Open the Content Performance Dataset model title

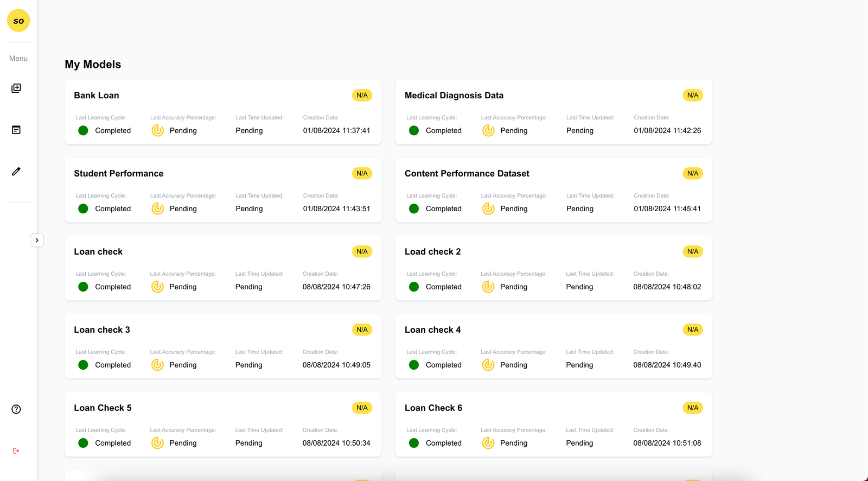coord(467,174)
